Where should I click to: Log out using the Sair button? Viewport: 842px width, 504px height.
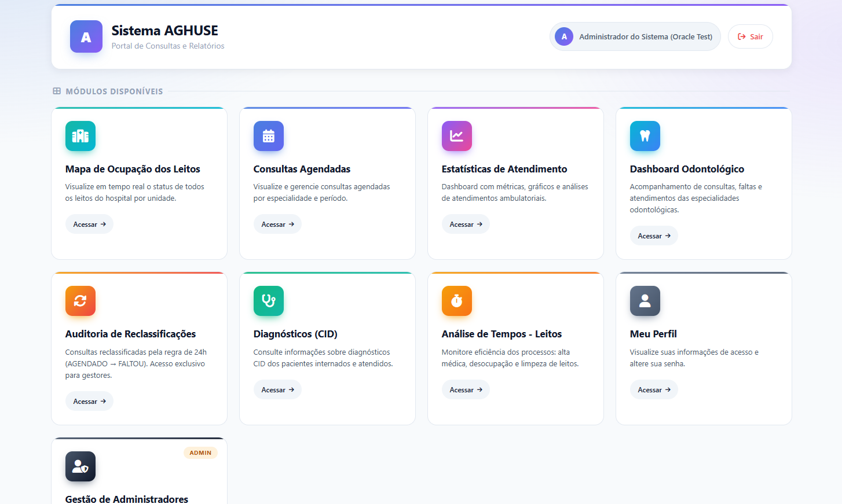751,36
